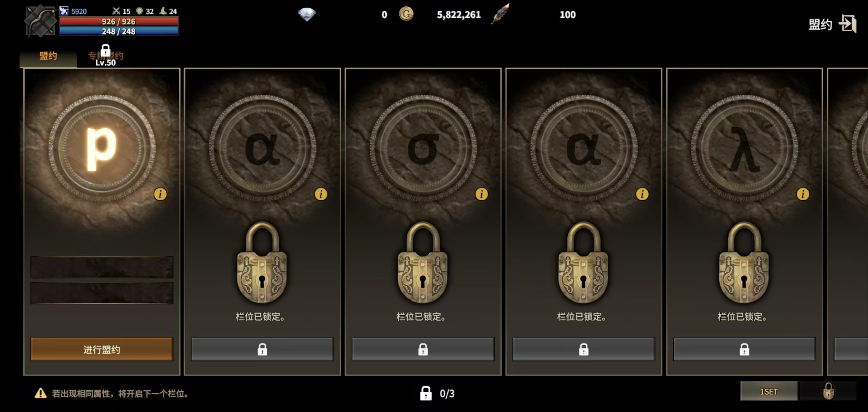Select the 1SET toggle button
The height and width of the screenshot is (412, 868).
769,391
